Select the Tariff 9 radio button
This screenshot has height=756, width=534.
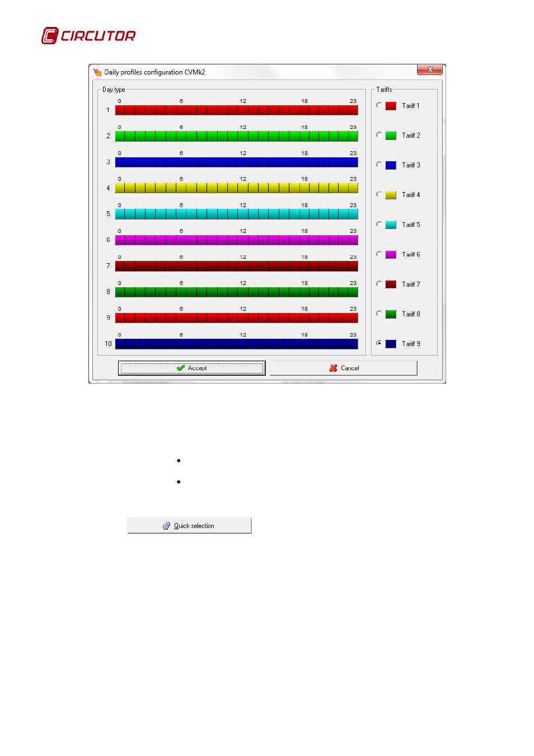coord(379,343)
